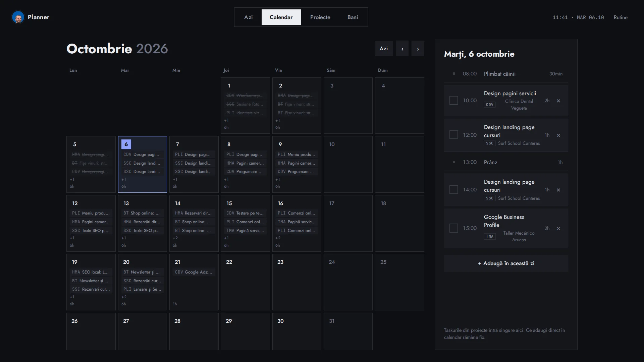Open the 13:00 Prânz routine entry
Image resolution: width=644 pixels, height=362 pixels.
(506, 162)
